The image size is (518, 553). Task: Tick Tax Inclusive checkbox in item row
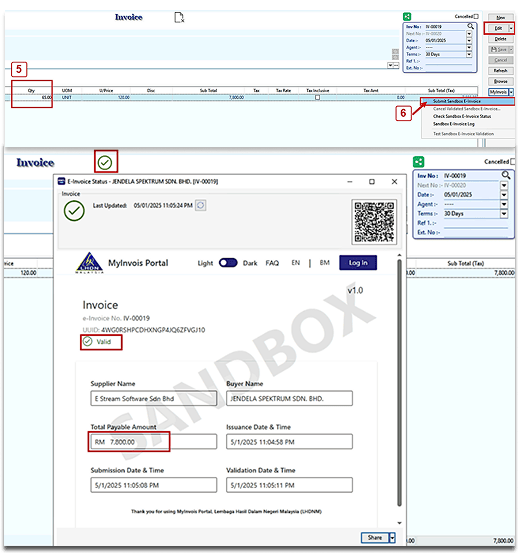click(317, 97)
